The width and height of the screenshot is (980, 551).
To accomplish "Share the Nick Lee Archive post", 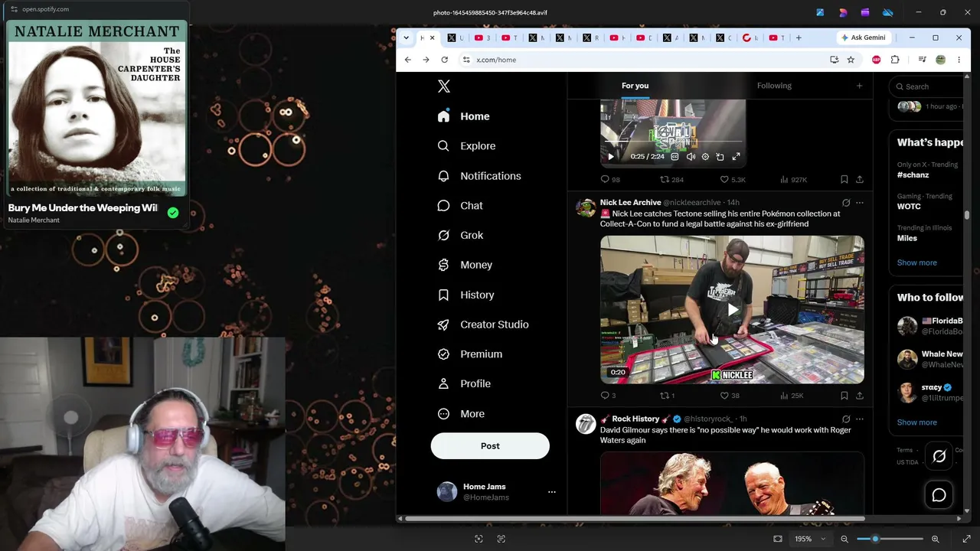I will [859, 396].
